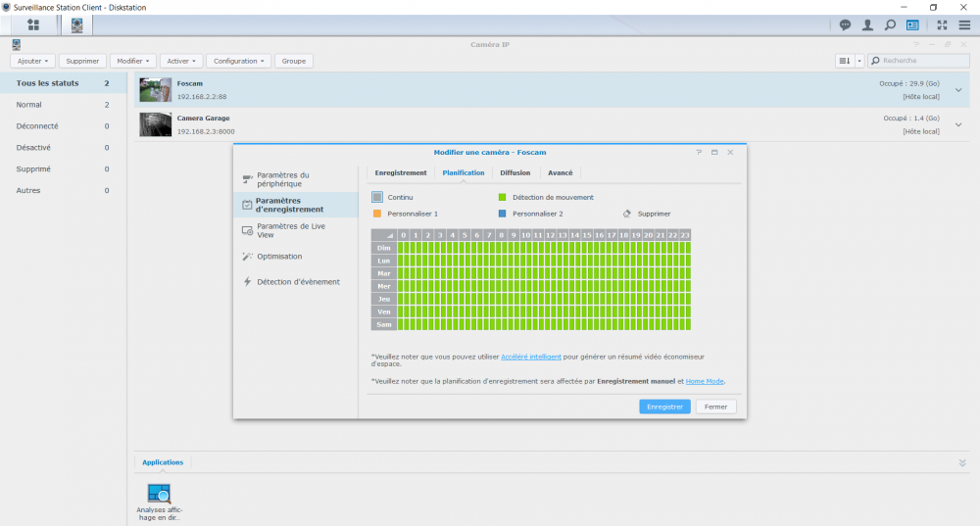Expand the Foscam camera row chevron
The image size is (980, 526).
[x=958, y=90]
